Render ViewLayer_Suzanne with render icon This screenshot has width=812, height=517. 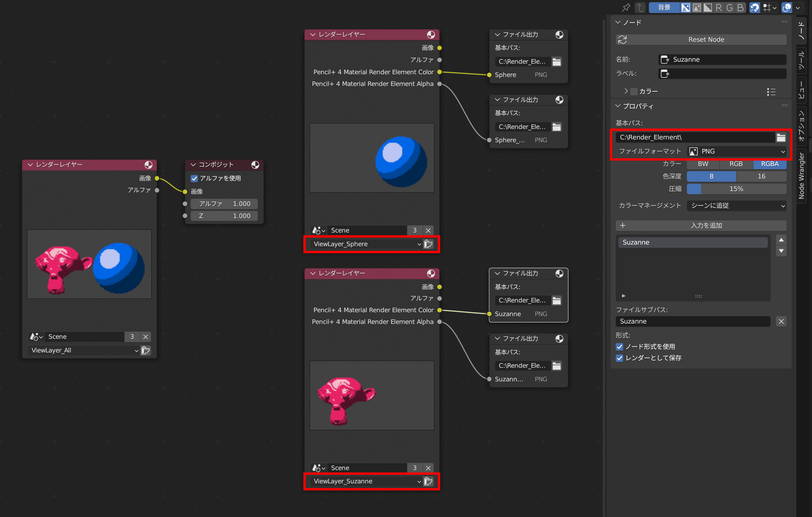428,481
